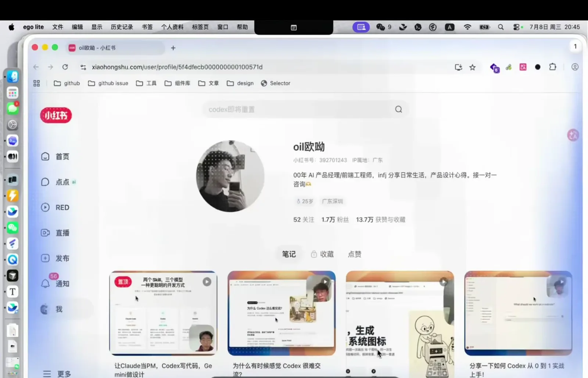Open the apps grid in the bookmarks bar
The image size is (588, 378).
point(36,83)
